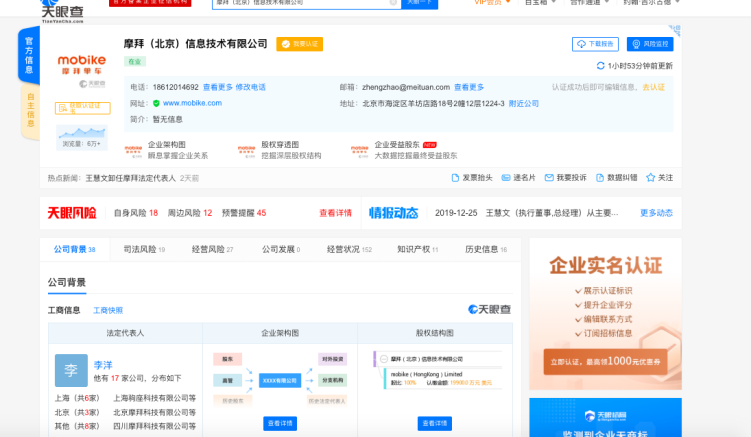
Task: Click the refresh update icon
Action: 601,66
